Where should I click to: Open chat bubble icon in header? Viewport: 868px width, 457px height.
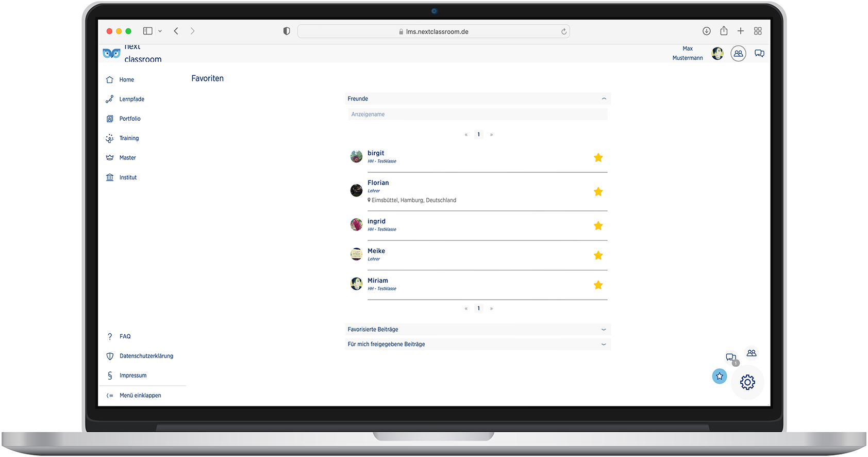pos(759,54)
